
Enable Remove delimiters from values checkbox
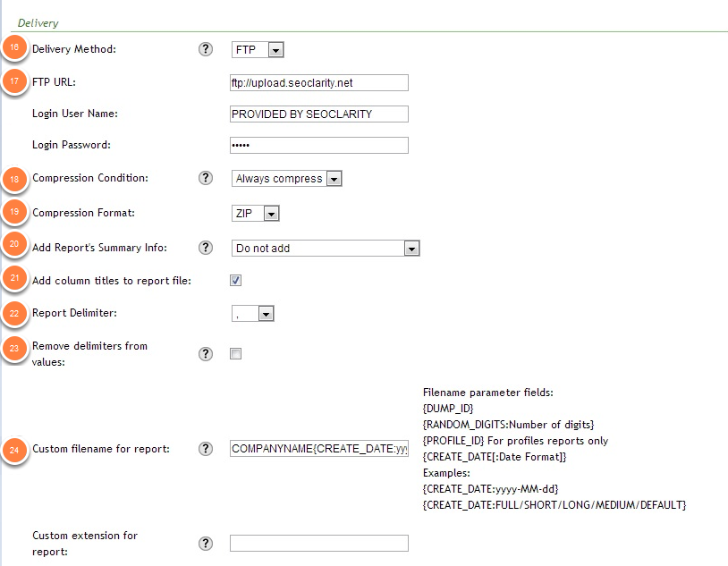point(236,354)
